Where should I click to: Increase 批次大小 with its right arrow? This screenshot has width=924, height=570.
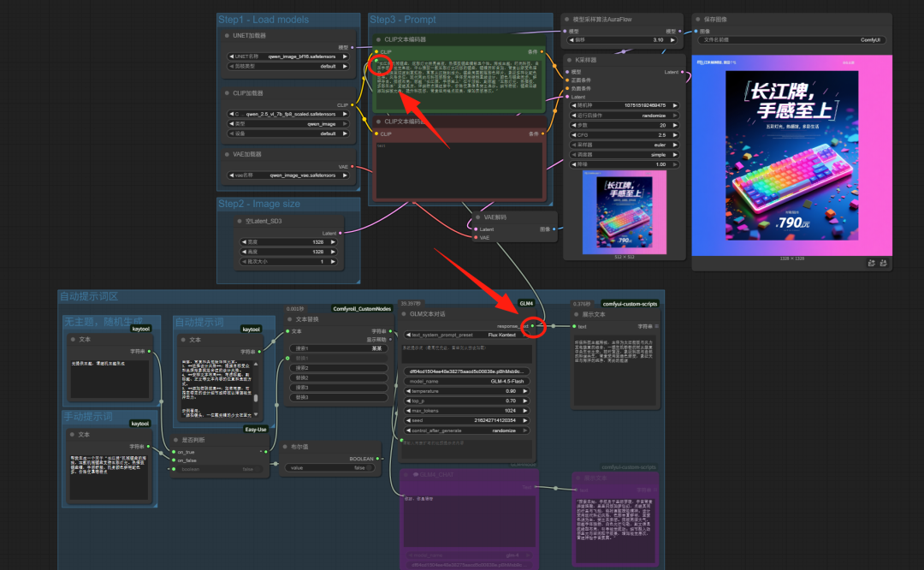(x=333, y=262)
